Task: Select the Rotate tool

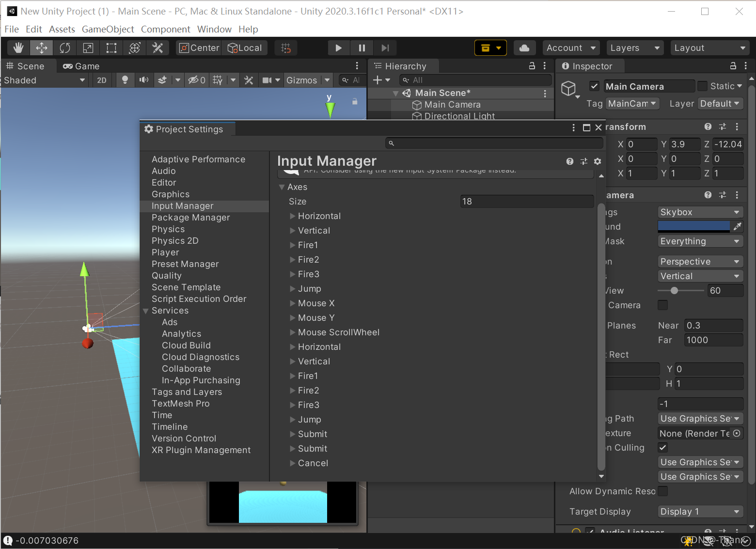Action: coord(65,48)
